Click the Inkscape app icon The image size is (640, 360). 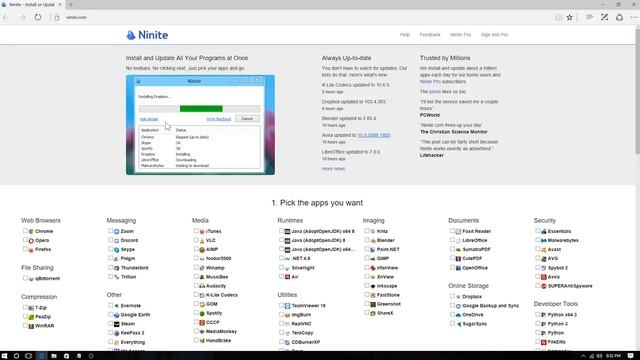tap(373, 286)
